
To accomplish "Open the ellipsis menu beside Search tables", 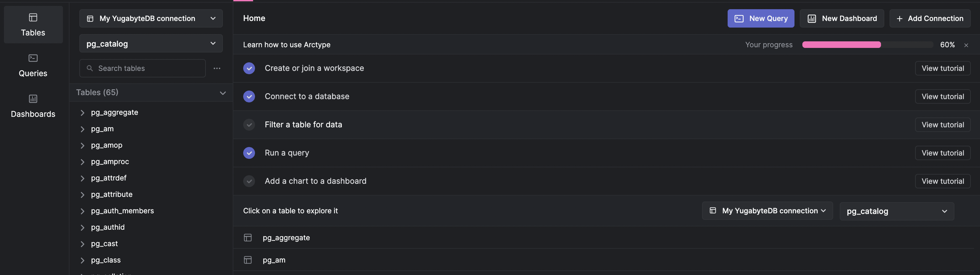I will [217, 68].
